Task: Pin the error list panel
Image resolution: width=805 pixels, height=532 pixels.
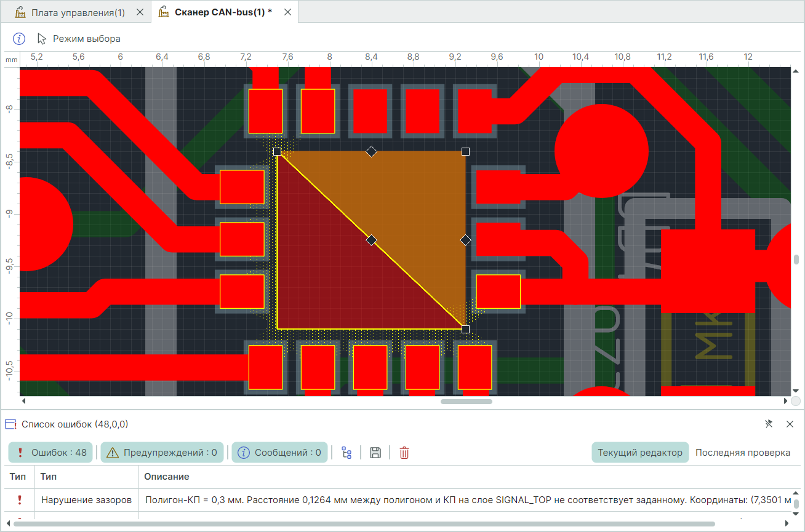Action: (768, 424)
